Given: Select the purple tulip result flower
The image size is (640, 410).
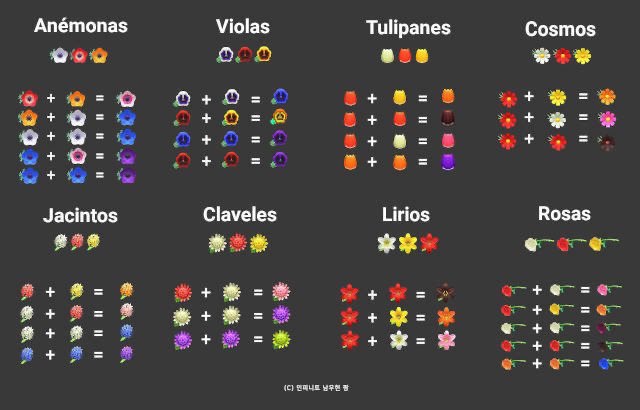Looking at the screenshot, I should (448, 161).
